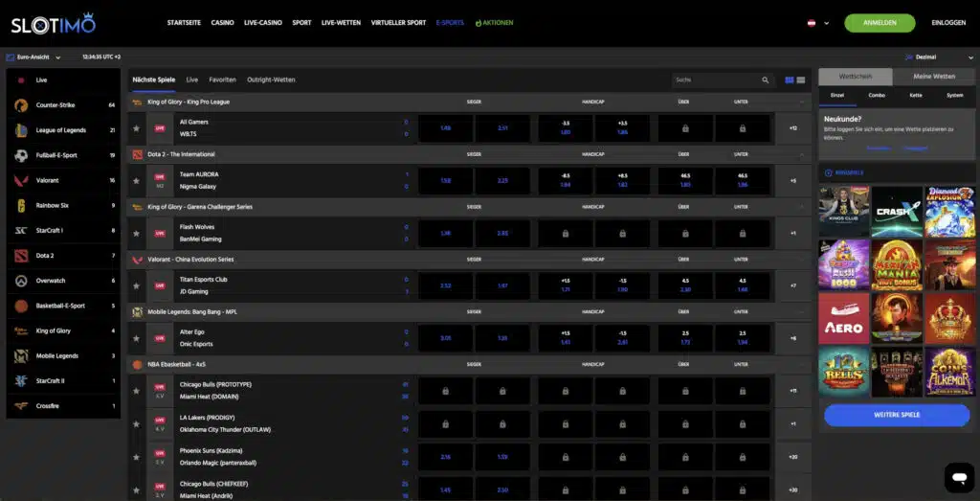The height and width of the screenshot is (501, 980).
Task: Open the language flag dropdown
Action: click(x=818, y=23)
